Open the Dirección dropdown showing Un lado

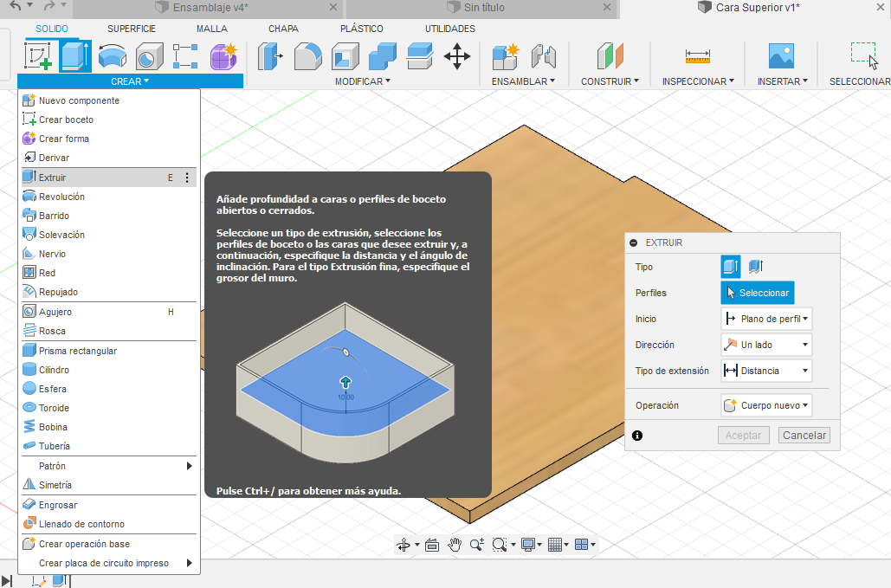point(766,345)
